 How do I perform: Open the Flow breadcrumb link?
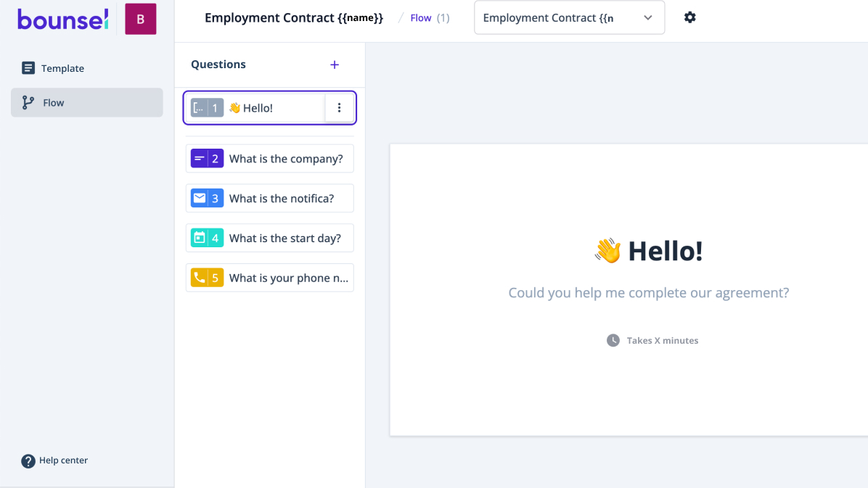click(x=420, y=17)
